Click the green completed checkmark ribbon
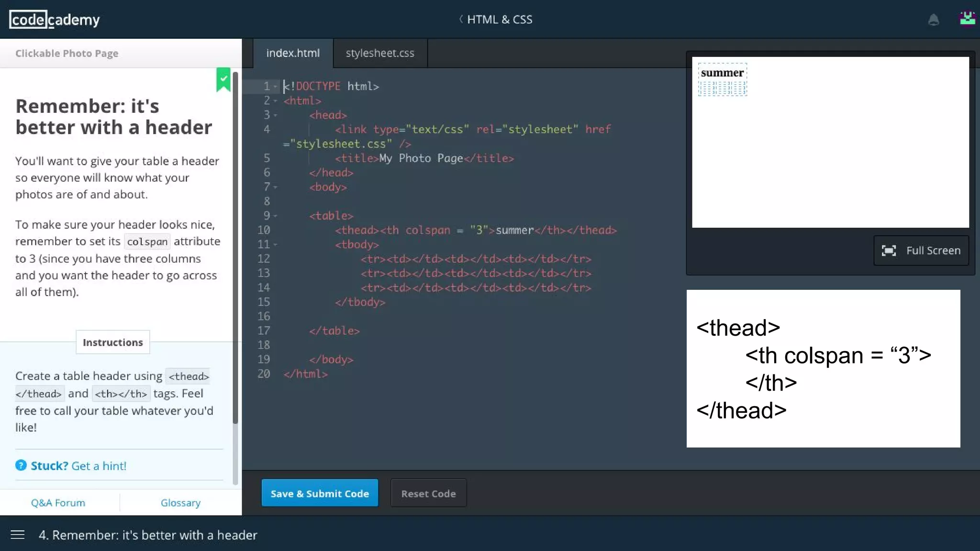 click(223, 79)
